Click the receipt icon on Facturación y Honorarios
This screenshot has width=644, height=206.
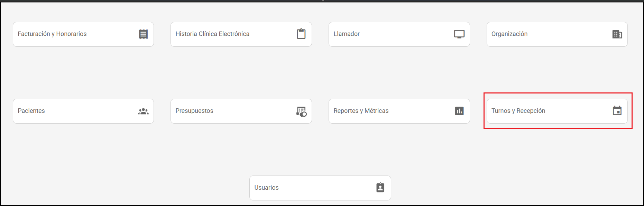click(143, 34)
